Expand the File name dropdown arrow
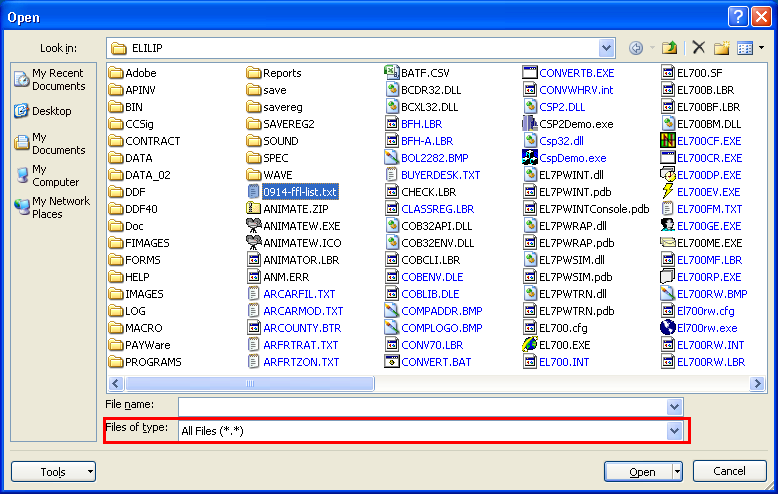This screenshot has width=778, height=494. tap(674, 407)
